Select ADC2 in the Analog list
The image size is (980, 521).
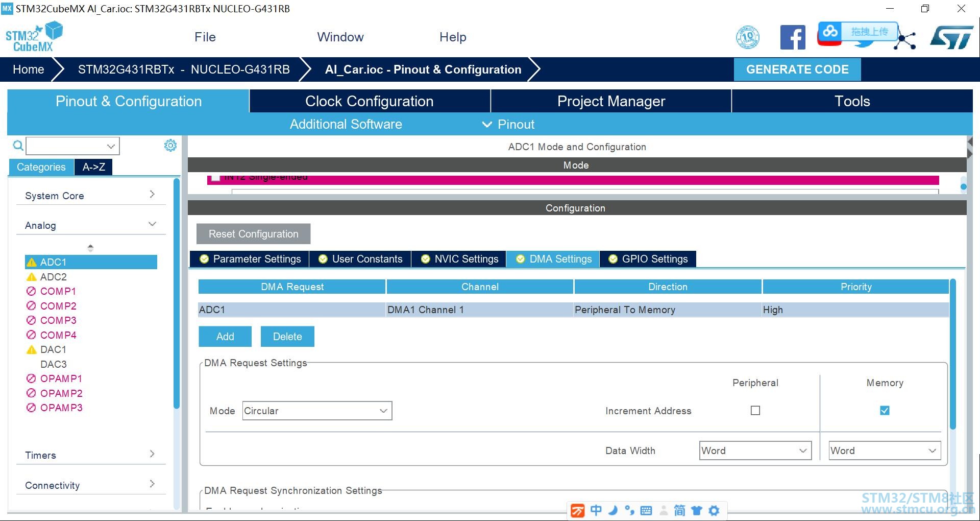tap(54, 277)
